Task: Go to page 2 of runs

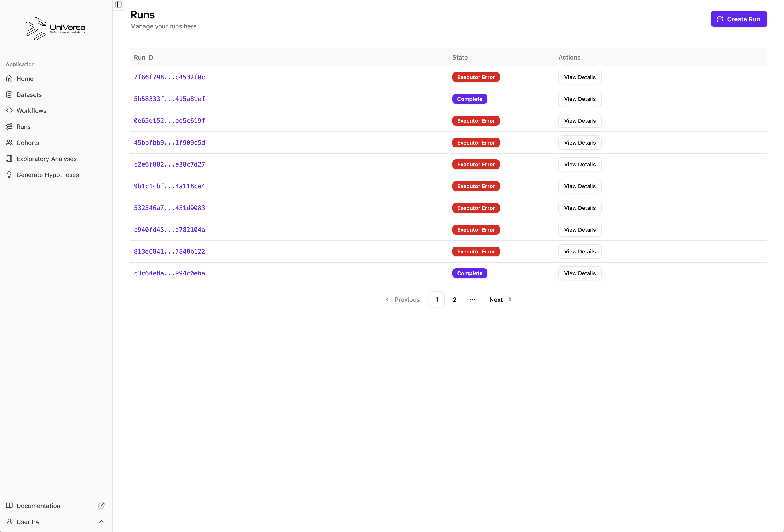Action: coord(455,299)
